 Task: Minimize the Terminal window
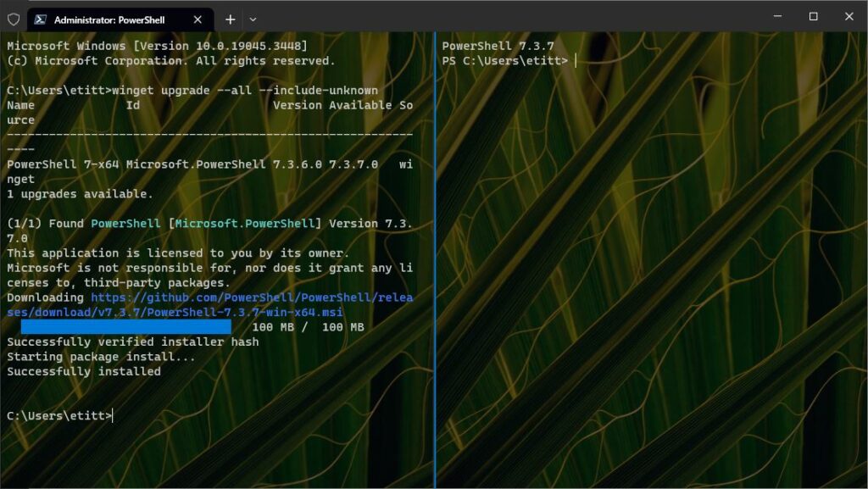click(778, 17)
